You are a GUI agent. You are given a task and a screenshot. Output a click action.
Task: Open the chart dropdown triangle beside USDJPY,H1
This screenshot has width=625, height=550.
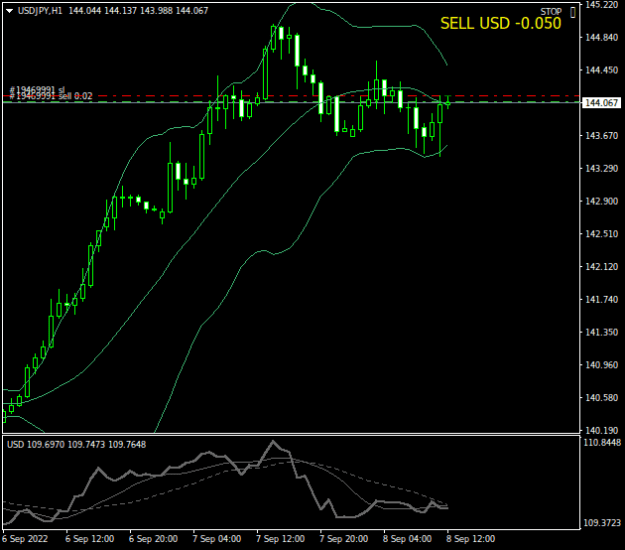(x=10, y=11)
